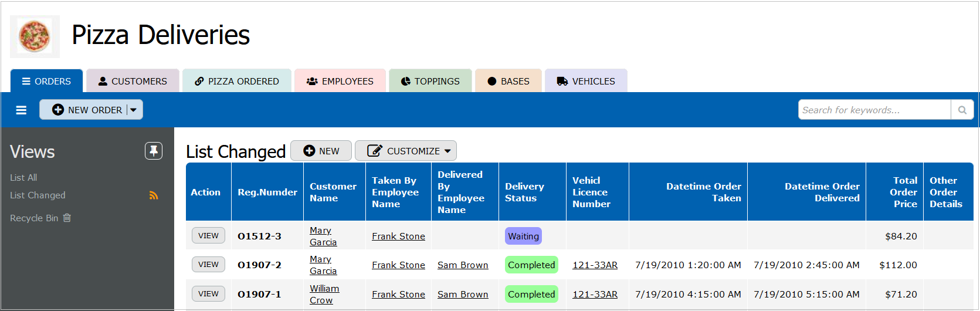Open the Customize dropdown menu
Screen dimensions: 980x311
(x=406, y=151)
